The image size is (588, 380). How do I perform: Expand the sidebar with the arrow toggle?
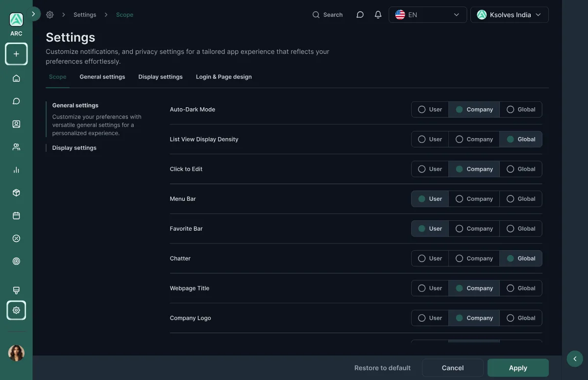coord(33,14)
